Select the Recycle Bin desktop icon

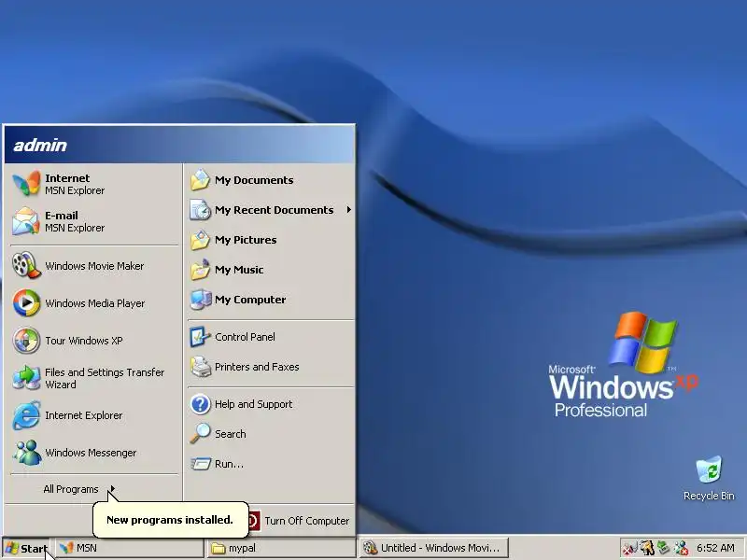709,478
